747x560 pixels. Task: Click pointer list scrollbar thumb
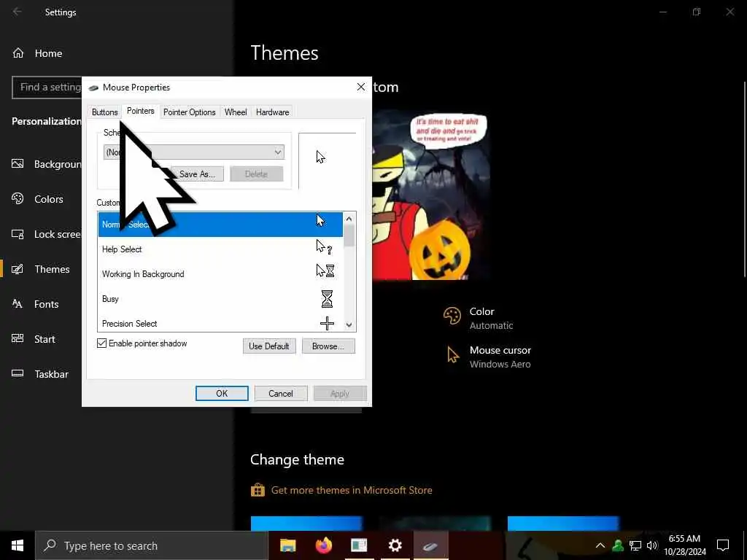click(x=349, y=236)
